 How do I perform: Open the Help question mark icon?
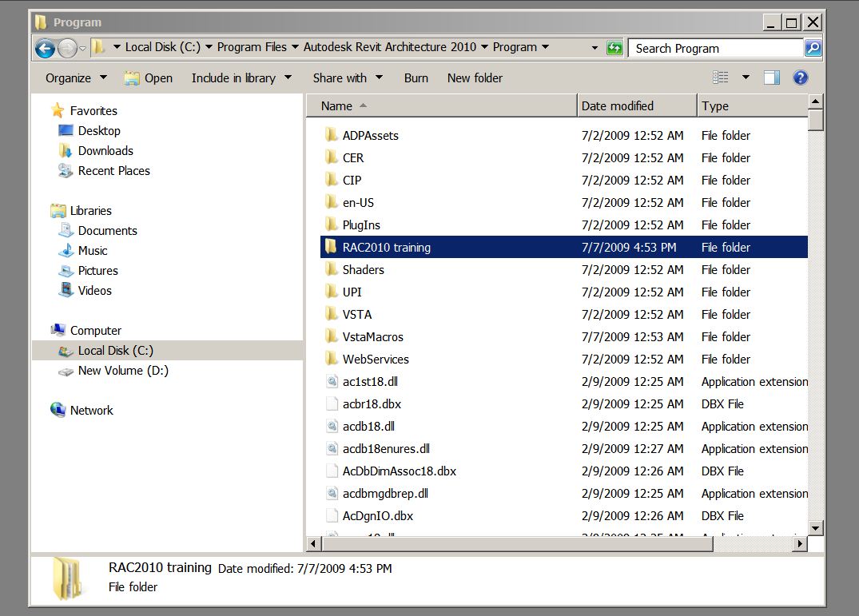[800, 77]
